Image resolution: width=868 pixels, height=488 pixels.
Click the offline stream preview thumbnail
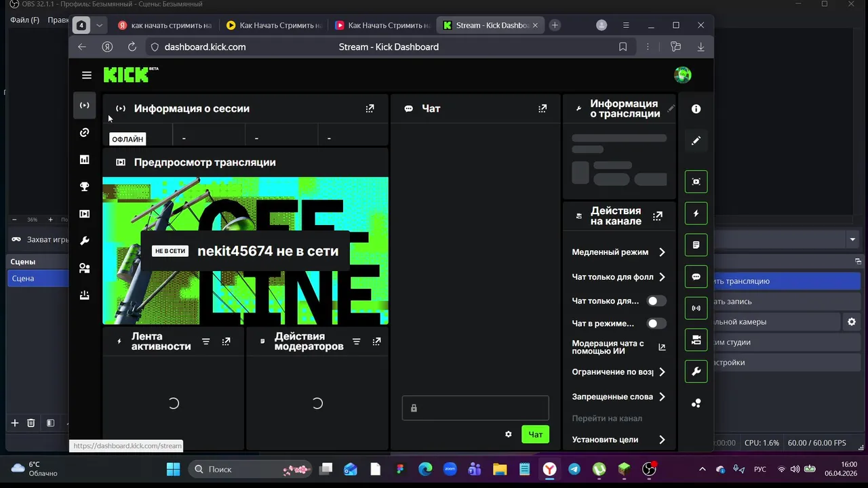245,251
